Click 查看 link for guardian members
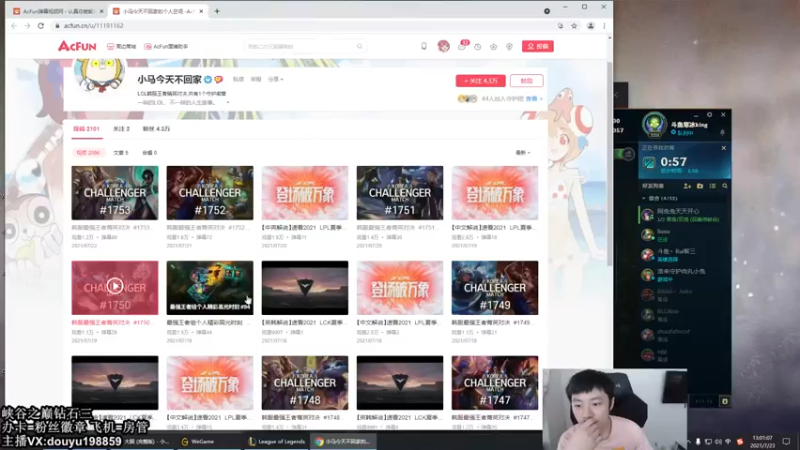 point(534,99)
